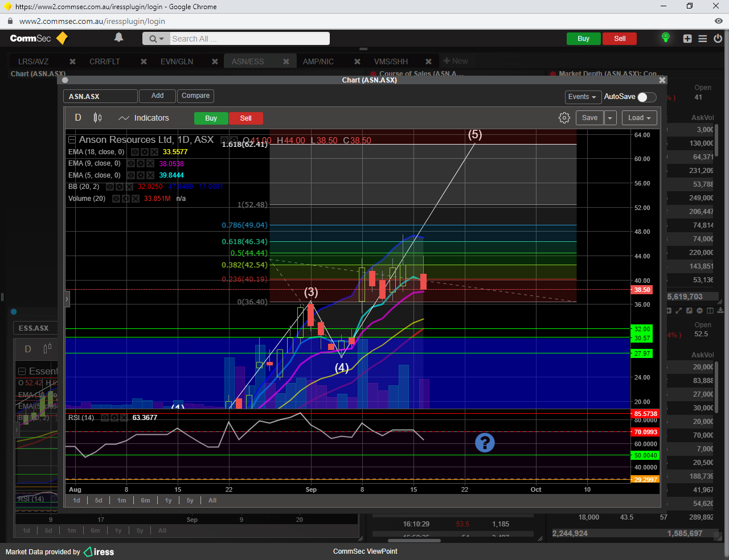Click the 38.50 current price label

(x=642, y=290)
